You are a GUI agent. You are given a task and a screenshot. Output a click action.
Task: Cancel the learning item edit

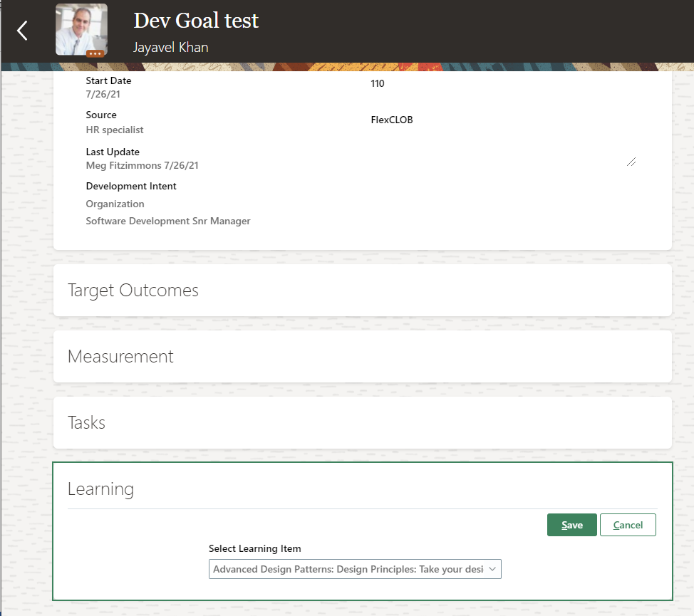[x=628, y=525]
